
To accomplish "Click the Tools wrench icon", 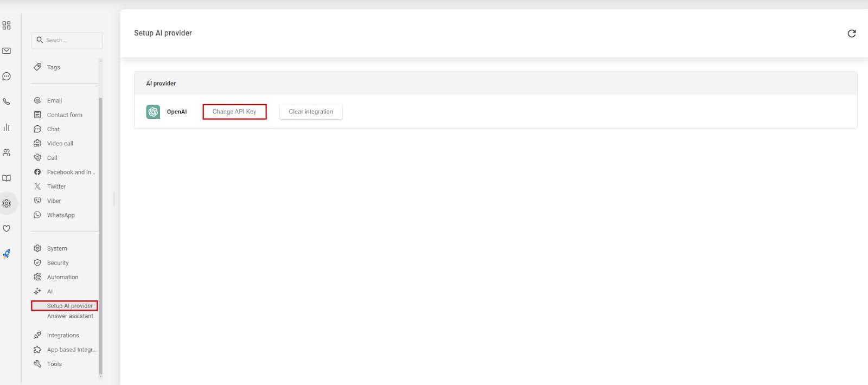I will [37, 364].
